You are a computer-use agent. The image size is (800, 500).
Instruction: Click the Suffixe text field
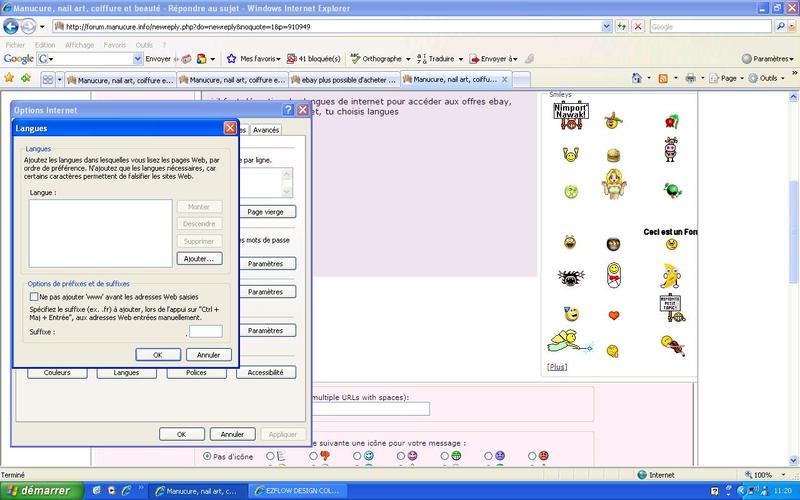click(x=206, y=330)
